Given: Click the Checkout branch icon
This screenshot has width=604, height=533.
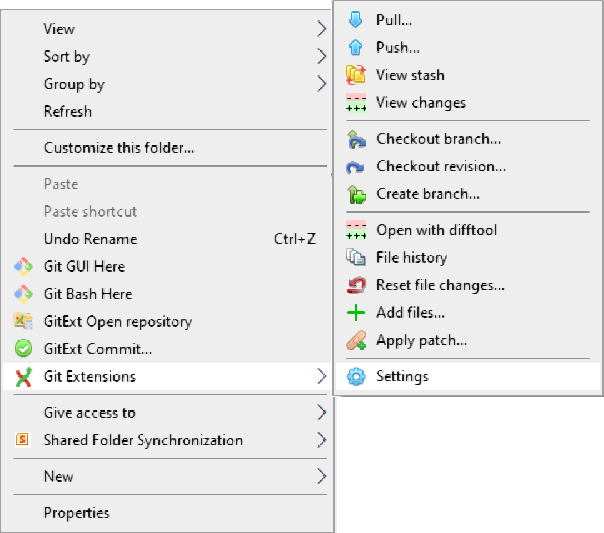Looking at the screenshot, I should click(355, 139).
